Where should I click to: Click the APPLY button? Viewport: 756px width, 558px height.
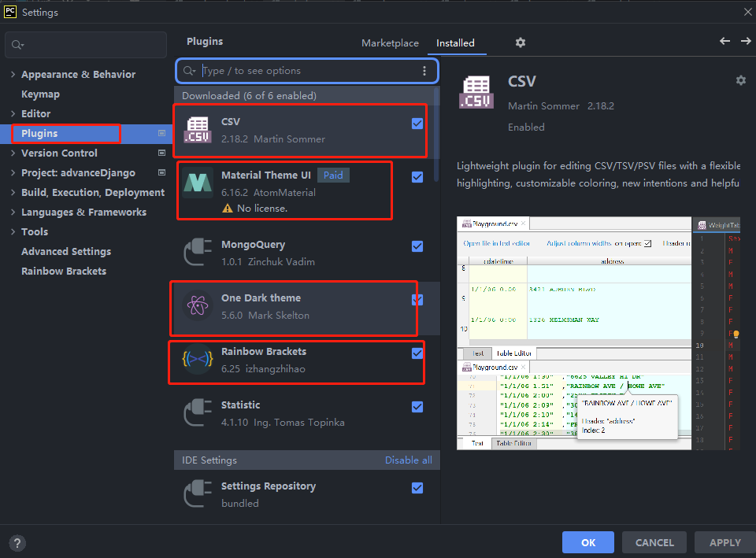click(724, 542)
